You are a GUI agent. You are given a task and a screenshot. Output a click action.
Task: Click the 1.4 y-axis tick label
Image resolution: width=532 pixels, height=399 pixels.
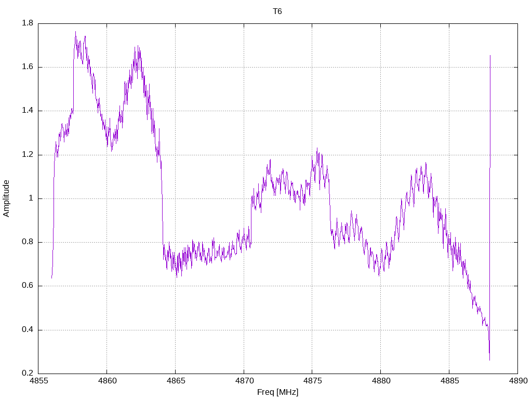click(28, 111)
